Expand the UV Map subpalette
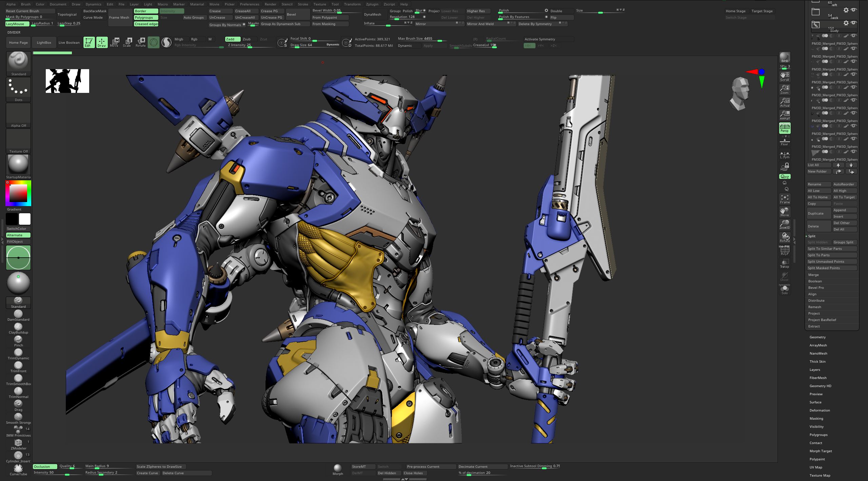Image resolution: width=868 pixels, height=481 pixels. pyautogui.click(x=816, y=467)
